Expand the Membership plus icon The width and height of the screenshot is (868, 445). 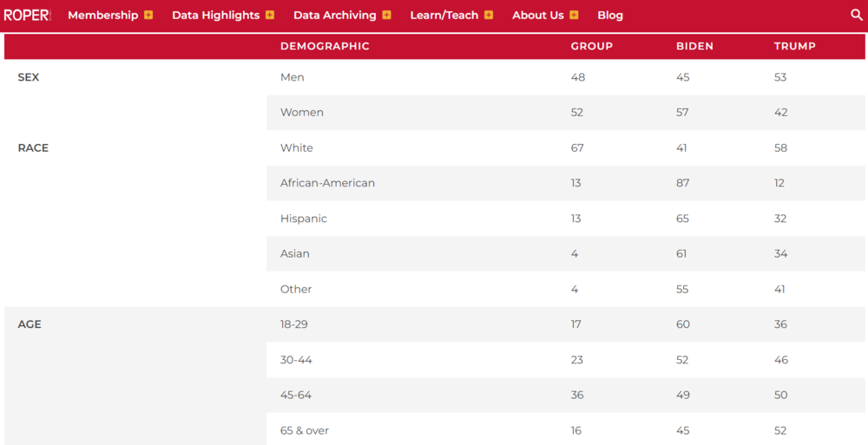tap(148, 15)
